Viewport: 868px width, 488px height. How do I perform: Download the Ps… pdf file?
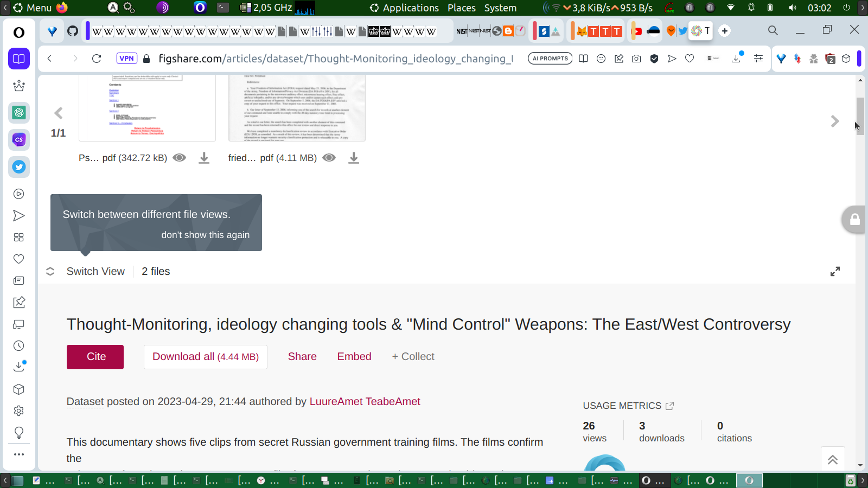point(204,158)
